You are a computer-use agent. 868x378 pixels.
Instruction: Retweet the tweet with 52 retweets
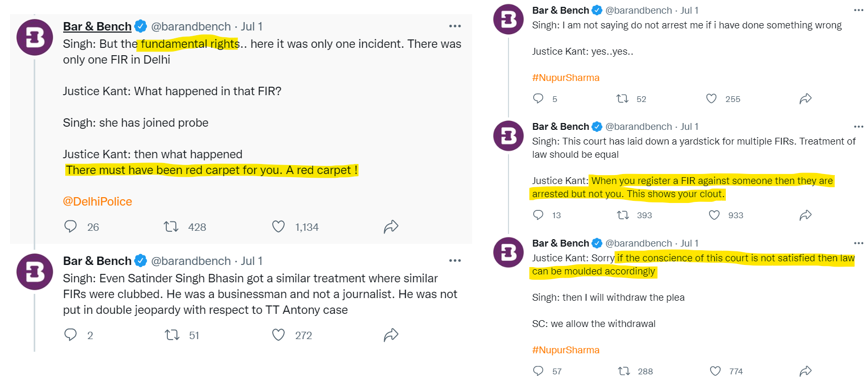click(x=623, y=99)
